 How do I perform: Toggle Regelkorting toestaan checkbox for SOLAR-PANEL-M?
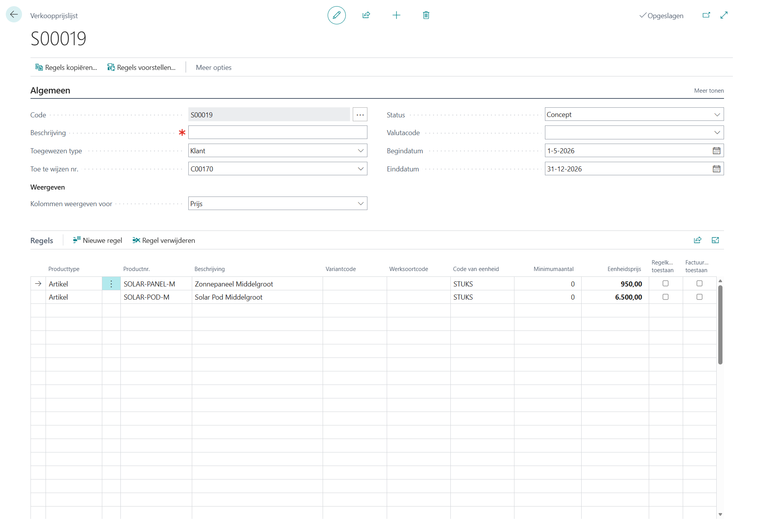click(x=665, y=283)
